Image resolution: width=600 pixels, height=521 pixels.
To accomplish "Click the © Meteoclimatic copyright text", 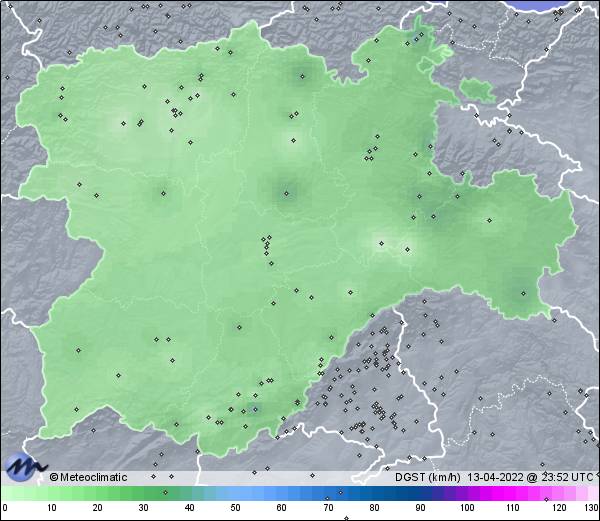I will click(x=88, y=477).
